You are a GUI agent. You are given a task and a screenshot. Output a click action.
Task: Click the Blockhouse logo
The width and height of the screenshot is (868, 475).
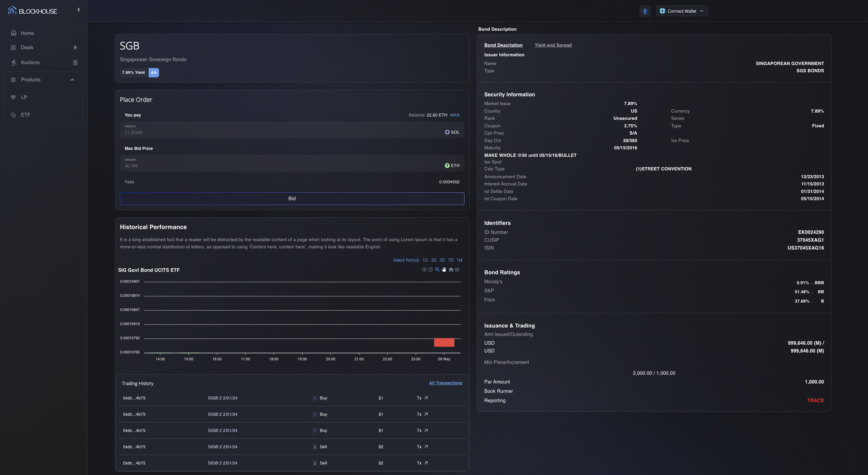click(x=32, y=11)
